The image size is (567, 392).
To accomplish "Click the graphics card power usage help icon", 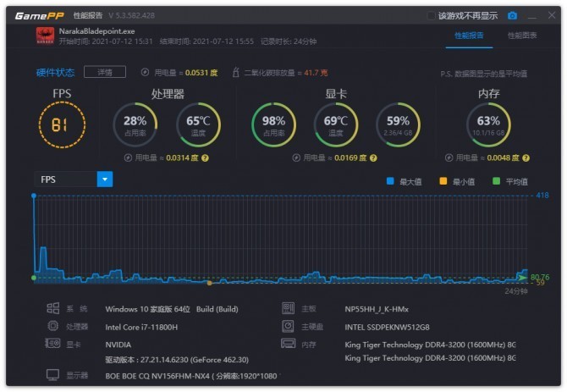I will [x=373, y=158].
